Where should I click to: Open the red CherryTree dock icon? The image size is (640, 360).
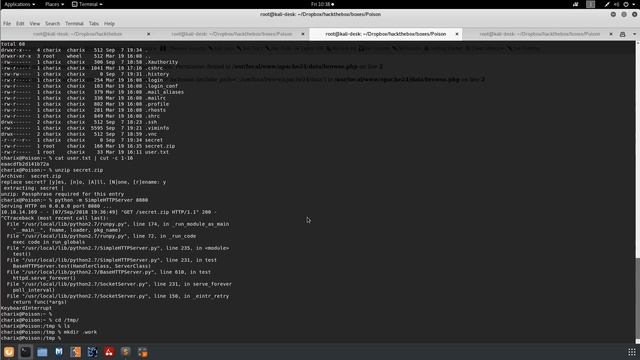pos(109,352)
